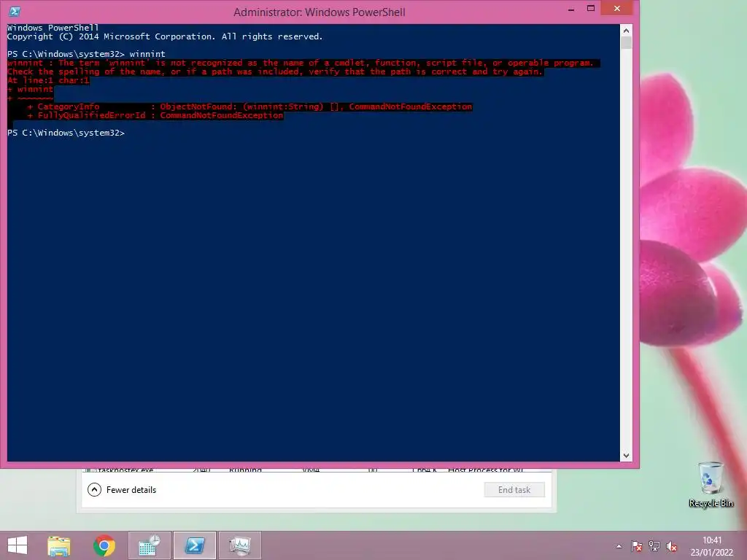Open the Recycle Bin desktop icon

[x=711, y=485]
